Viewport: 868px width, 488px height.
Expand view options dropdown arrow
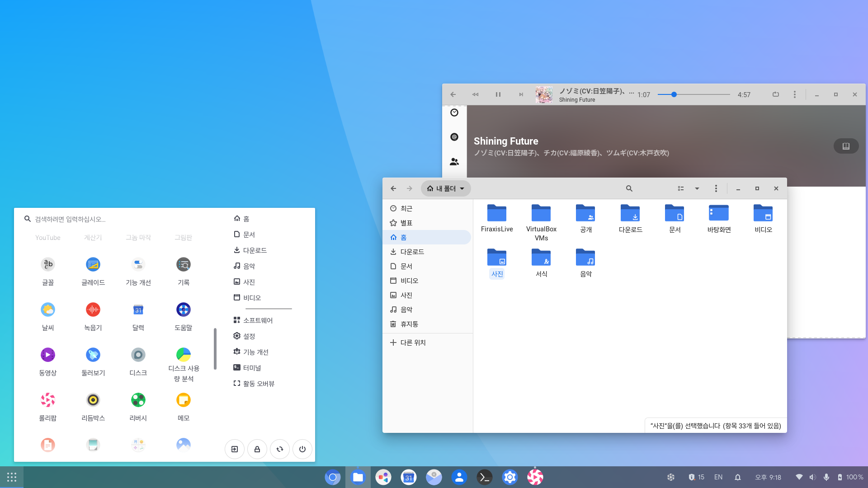(x=697, y=188)
